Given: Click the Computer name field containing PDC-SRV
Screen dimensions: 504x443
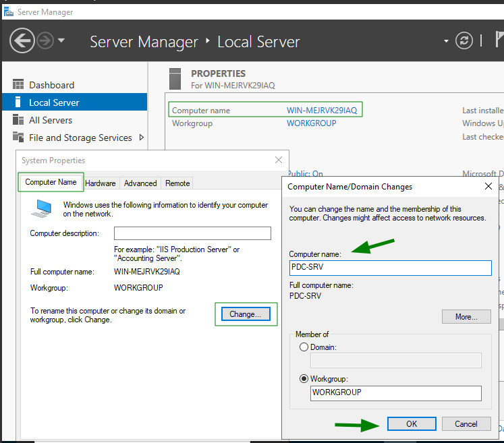Looking at the screenshot, I should tap(390, 268).
